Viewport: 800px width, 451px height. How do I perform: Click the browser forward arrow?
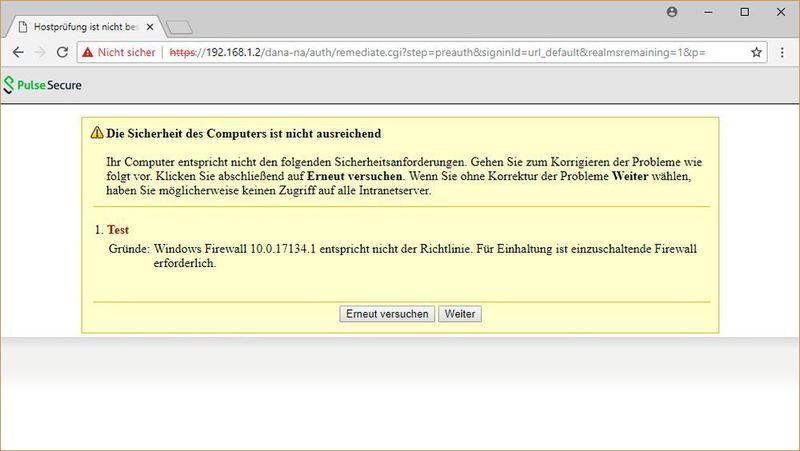(x=40, y=52)
